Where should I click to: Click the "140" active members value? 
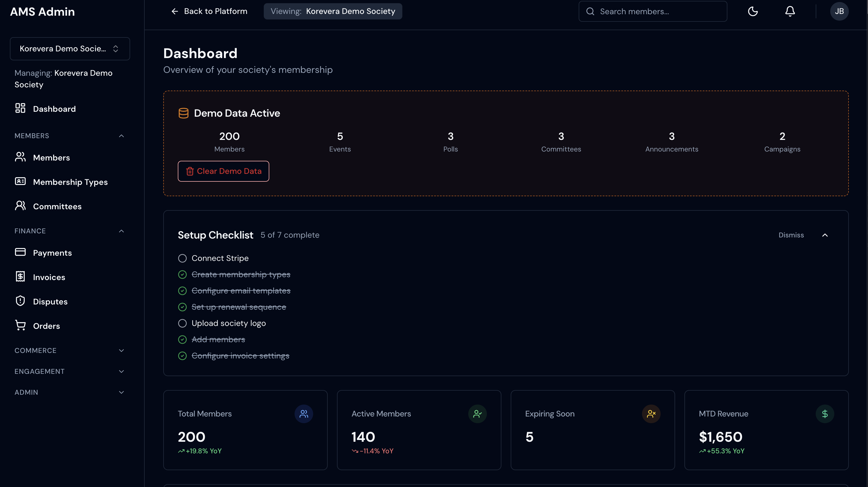(363, 437)
